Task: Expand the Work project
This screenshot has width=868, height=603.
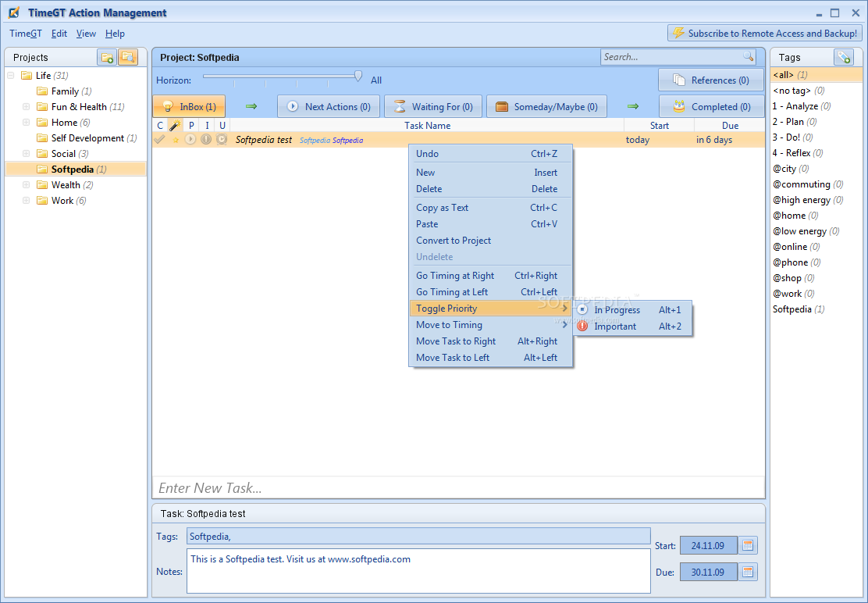Action: [x=26, y=201]
